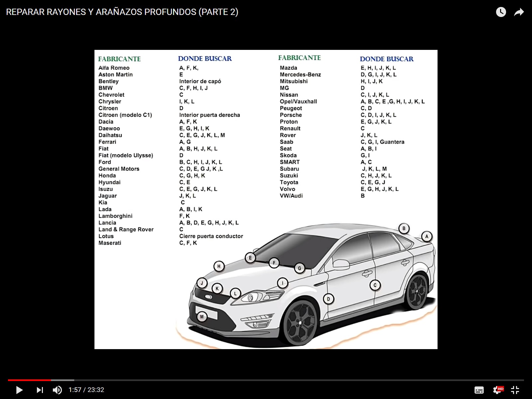Open the HD settings gear
The width and height of the screenshot is (532, 399).
tap(498, 390)
